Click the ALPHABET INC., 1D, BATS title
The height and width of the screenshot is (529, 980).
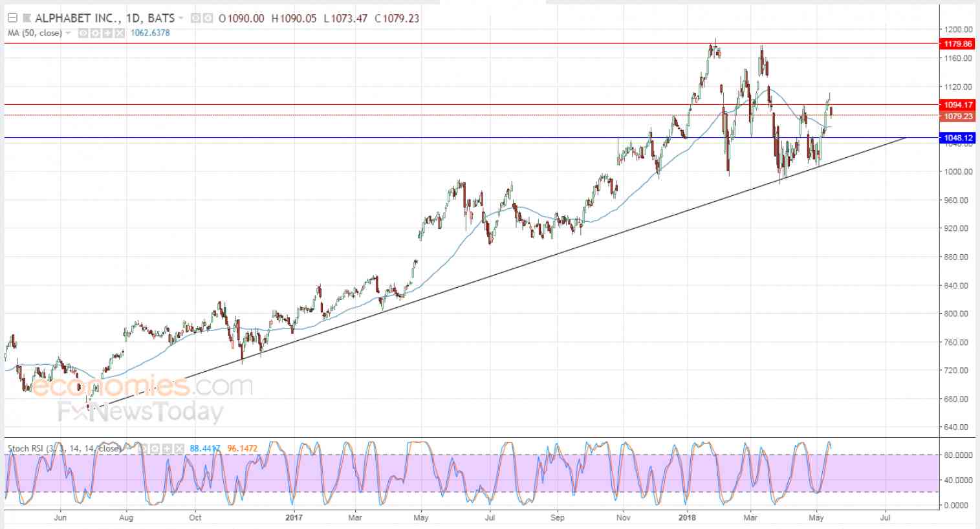pos(105,18)
